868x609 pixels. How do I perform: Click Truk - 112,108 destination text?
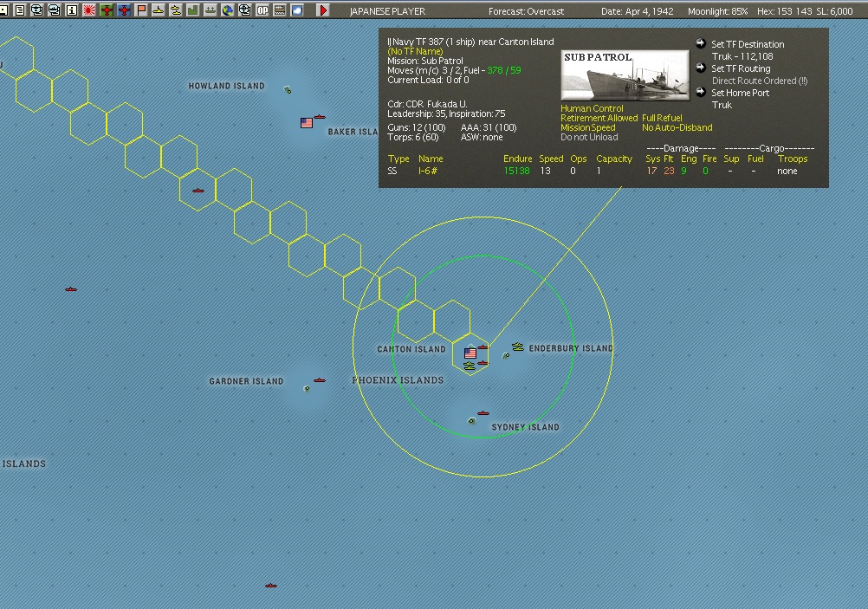(742, 56)
